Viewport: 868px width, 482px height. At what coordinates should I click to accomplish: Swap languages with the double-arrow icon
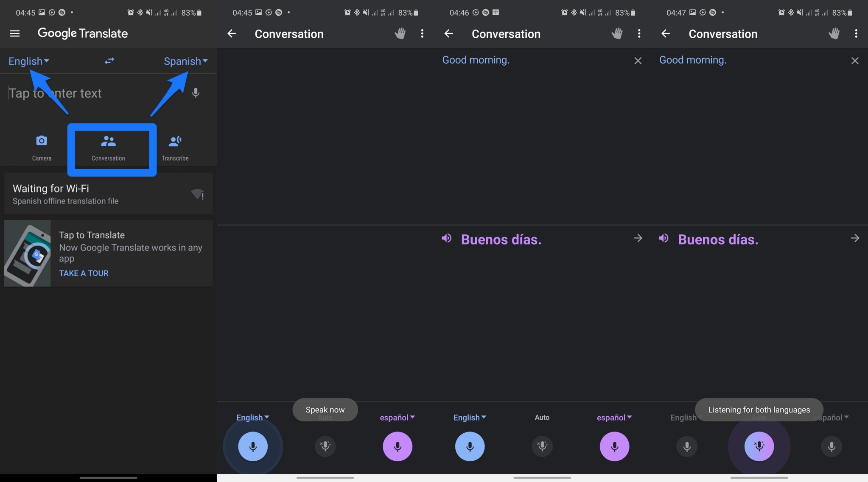click(x=109, y=61)
